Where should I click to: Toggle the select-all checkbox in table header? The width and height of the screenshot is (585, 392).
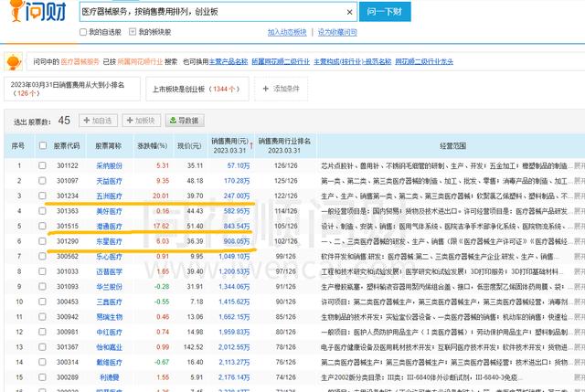tap(43, 145)
